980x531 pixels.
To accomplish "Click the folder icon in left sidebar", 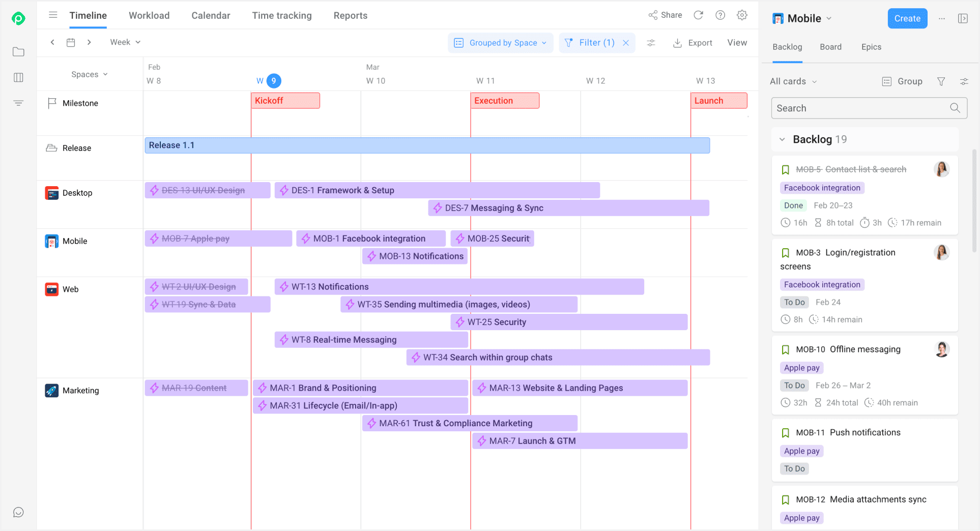I will pyautogui.click(x=18, y=52).
